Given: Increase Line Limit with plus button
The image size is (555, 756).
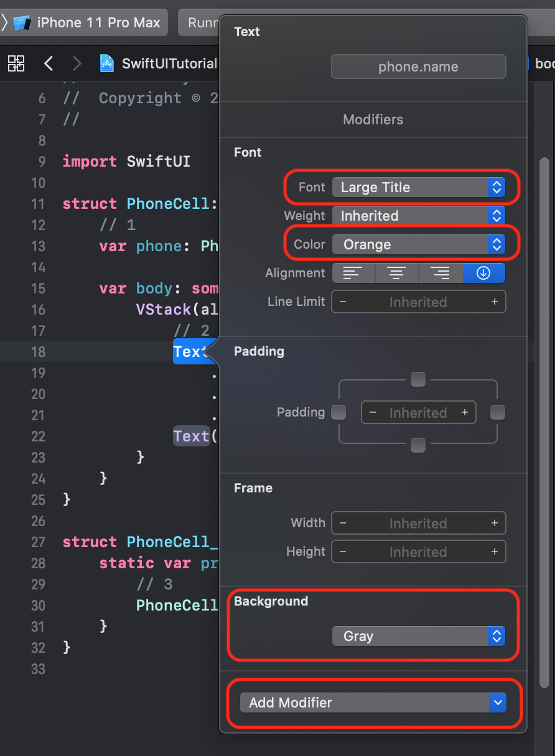Looking at the screenshot, I should coord(495,302).
